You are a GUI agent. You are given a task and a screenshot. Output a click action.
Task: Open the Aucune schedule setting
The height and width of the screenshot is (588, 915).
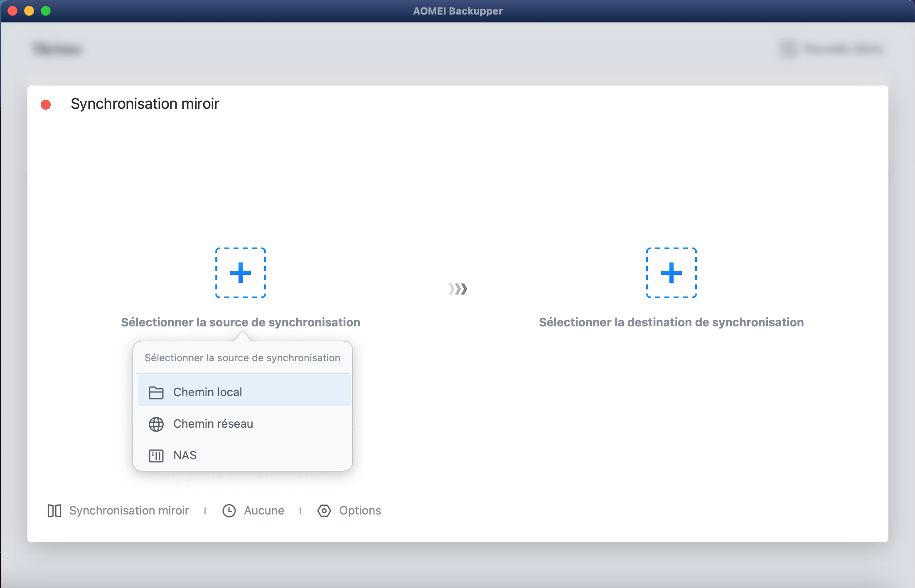click(x=264, y=510)
